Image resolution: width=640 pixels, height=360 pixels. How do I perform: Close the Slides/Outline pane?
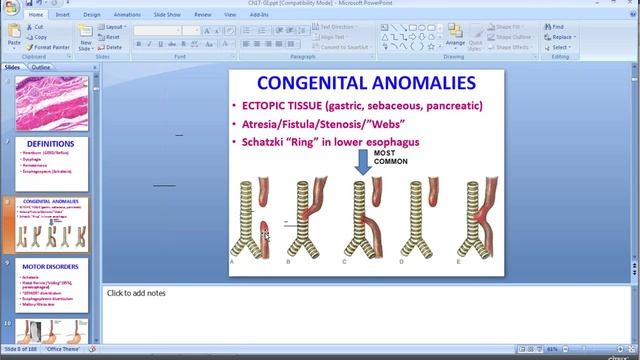95,67
